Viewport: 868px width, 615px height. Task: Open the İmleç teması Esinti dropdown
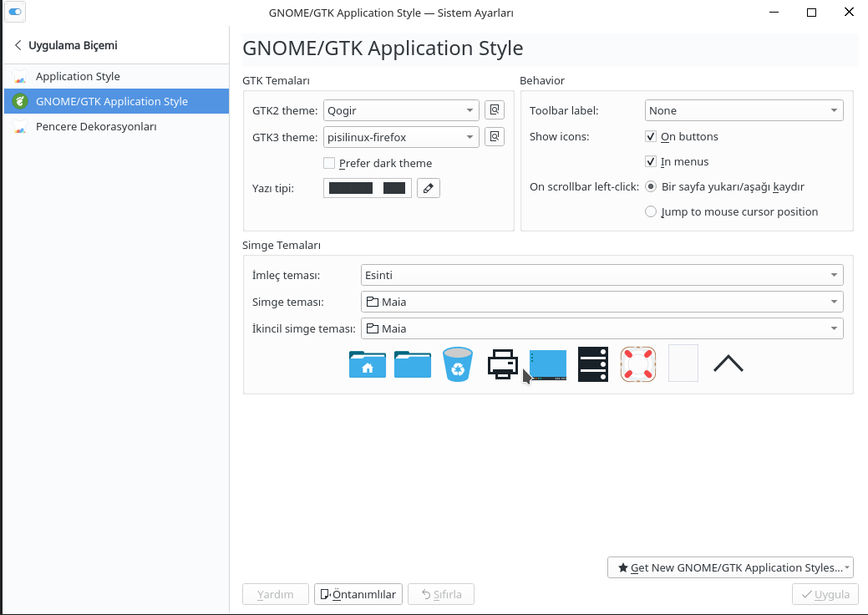[x=602, y=275]
